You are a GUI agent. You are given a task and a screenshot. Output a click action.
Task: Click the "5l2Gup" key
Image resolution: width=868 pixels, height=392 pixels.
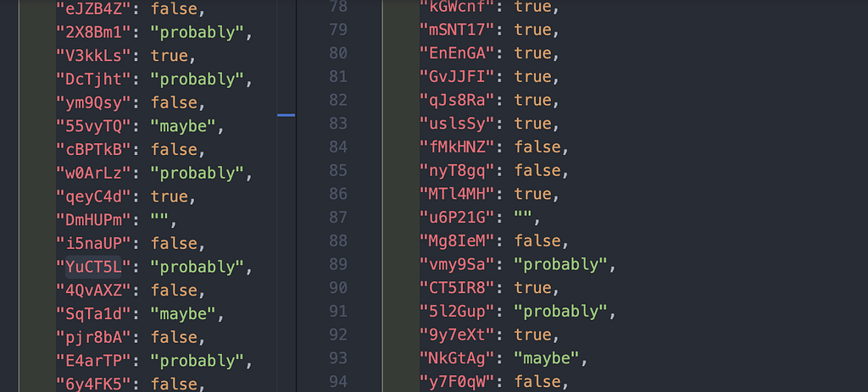tap(457, 312)
